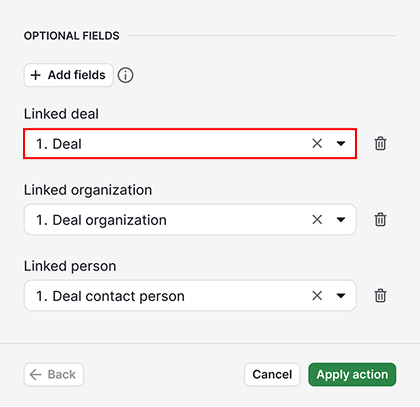420x407 pixels.
Task: Click the left arrow icon in Back
Action: click(x=35, y=375)
